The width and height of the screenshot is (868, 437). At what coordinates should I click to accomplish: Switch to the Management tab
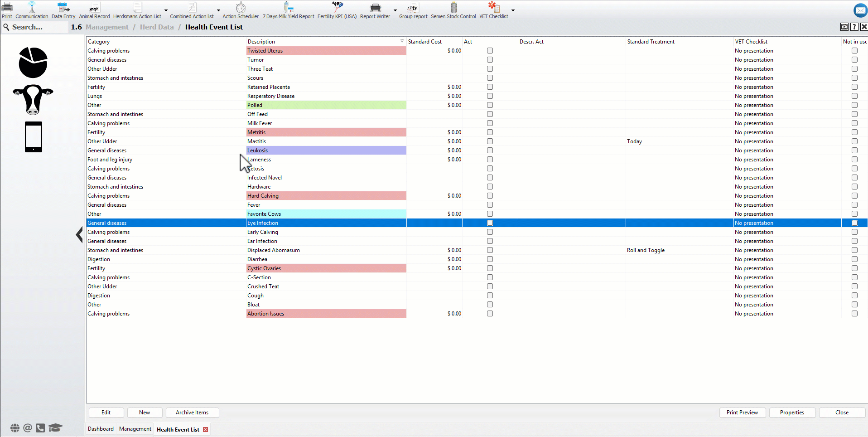[135, 429]
